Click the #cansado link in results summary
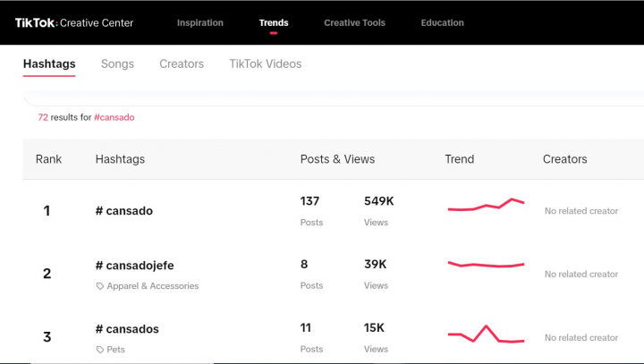The width and height of the screenshot is (644, 364). (x=114, y=117)
